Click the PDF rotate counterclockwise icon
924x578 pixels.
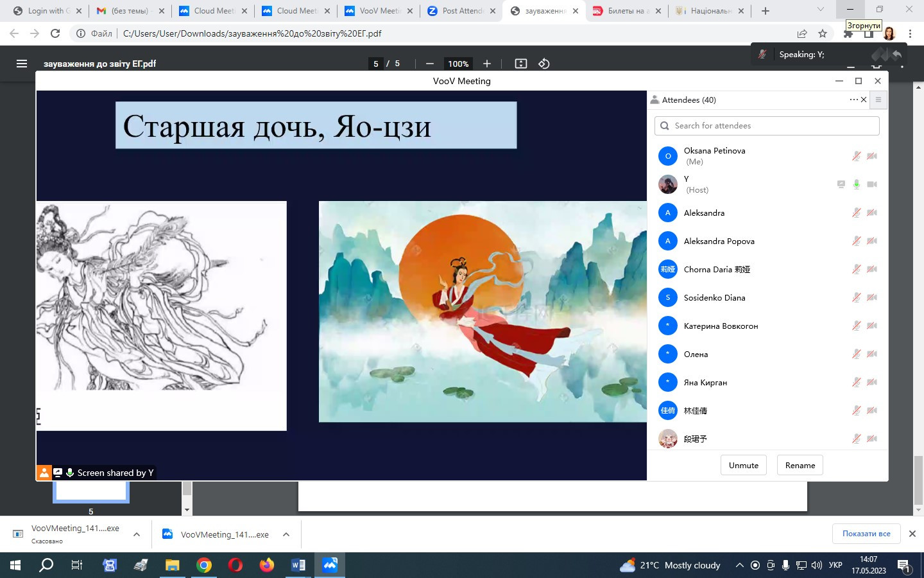(x=544, y=64)
